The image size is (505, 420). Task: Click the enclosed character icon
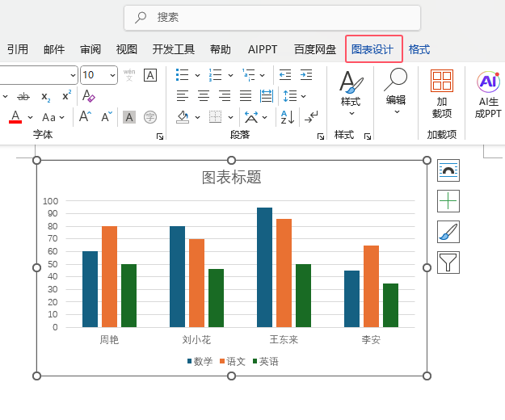pos(150,117)
